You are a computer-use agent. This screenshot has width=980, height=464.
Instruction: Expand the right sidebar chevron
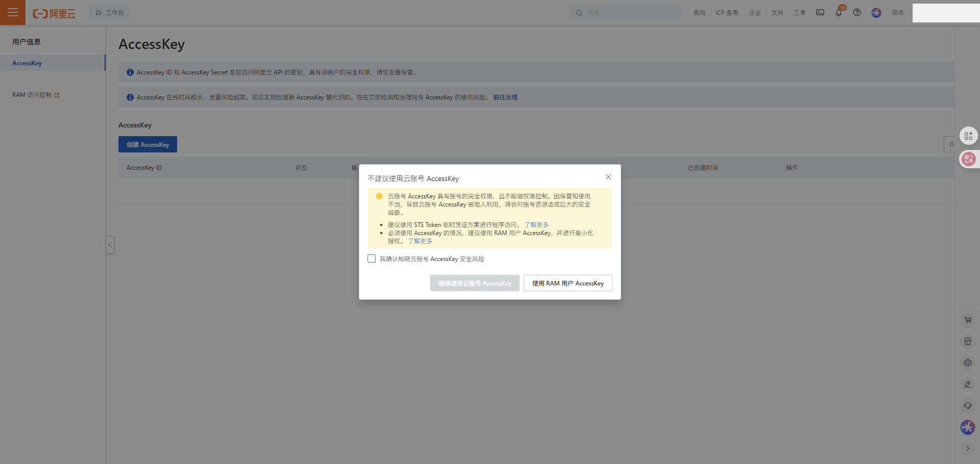pos(967,449)
